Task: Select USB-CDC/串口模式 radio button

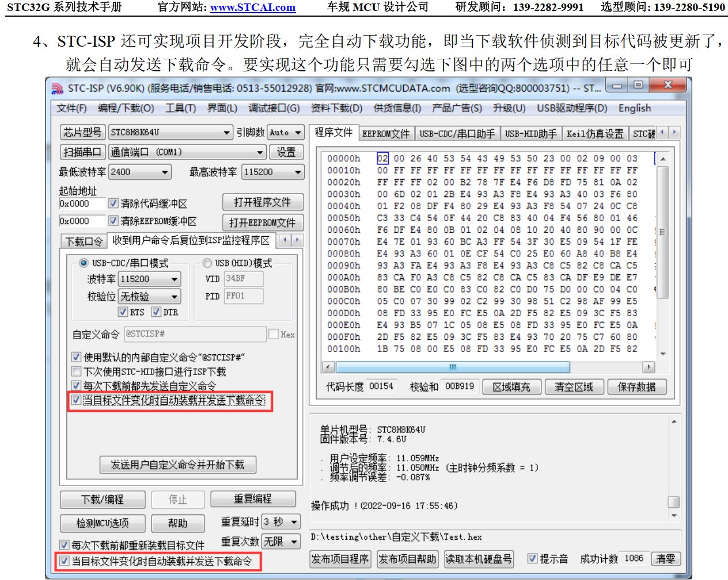Action: click(x=84, y=263)
